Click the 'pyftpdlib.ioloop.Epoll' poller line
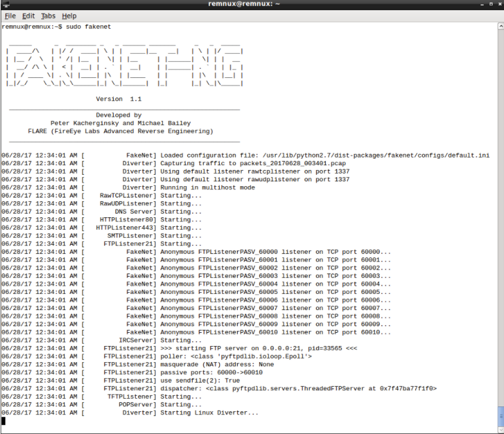Viewport: 504px width, 434px height. pyautogui.click(x=157, y=356)
